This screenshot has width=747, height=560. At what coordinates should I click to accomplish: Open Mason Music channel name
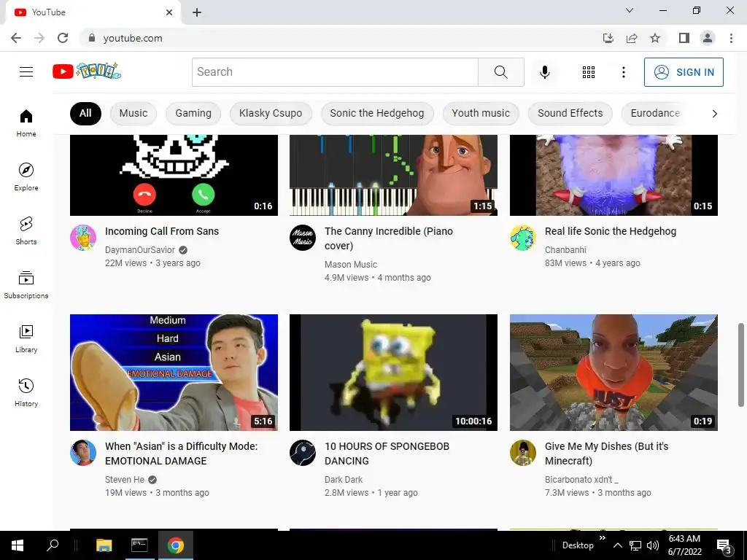tap(351, 265)
